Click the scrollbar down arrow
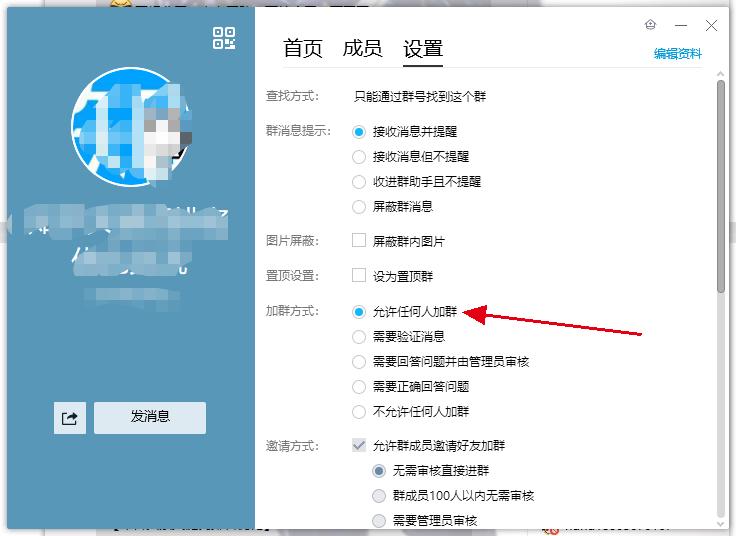 point(721,524)
